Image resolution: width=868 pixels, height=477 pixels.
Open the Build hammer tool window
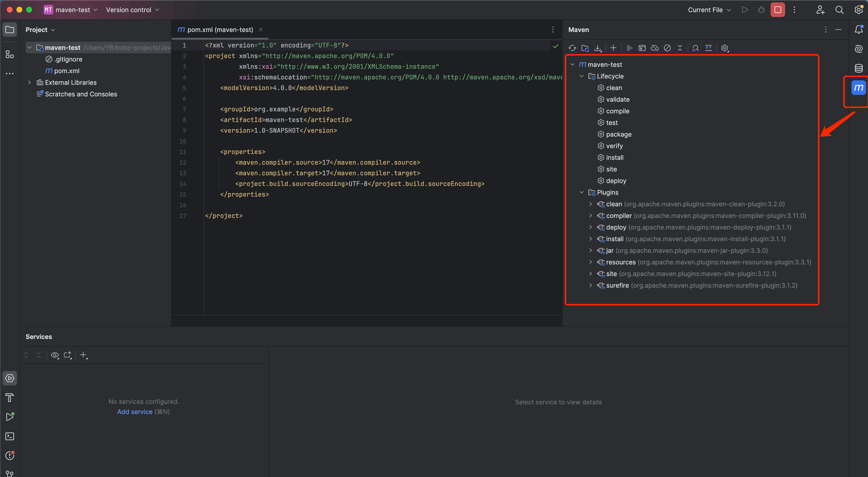point(10,398)
